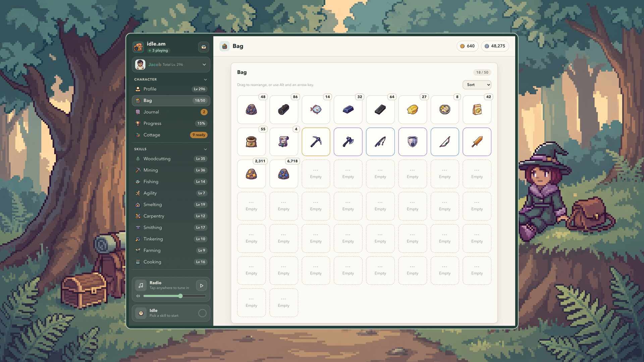Click the 3 playing status badge
This screenshot has height=362, width=644.
point(158,51)
